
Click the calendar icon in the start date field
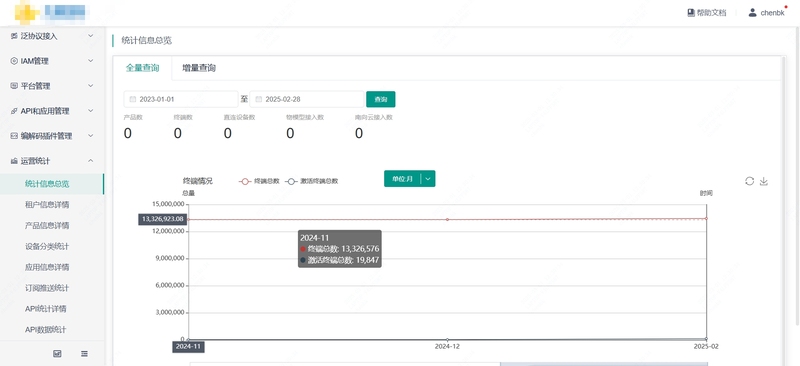point(133,99)
